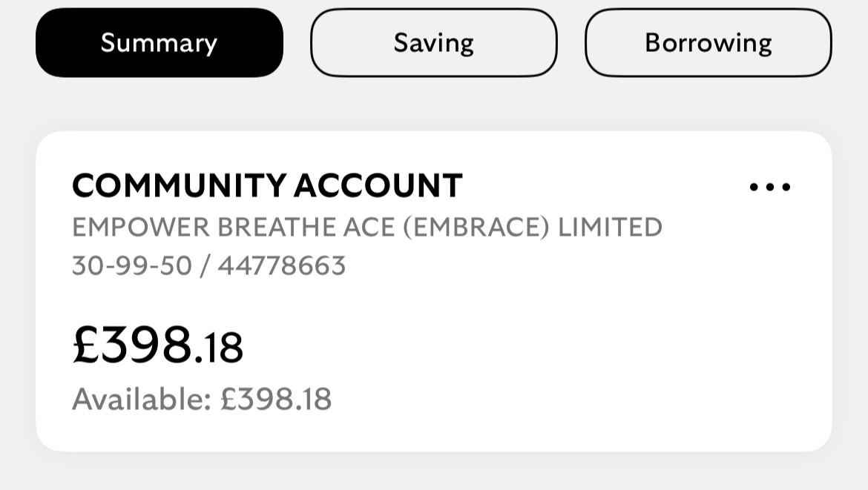Viewport: 868px width, 490px height.
Task: Click the pound sign of the main balance
Action: pyautogui.click(x=85, y=345)
